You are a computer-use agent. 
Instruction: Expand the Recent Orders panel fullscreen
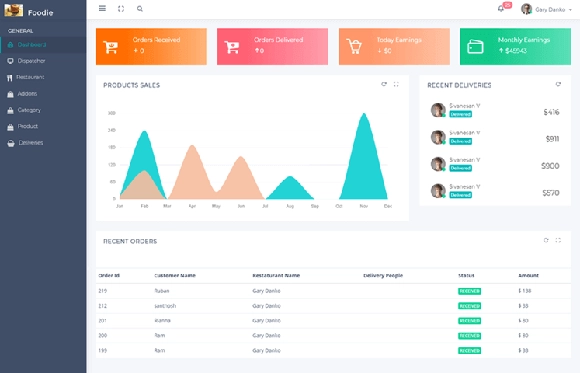pos(558,240)
